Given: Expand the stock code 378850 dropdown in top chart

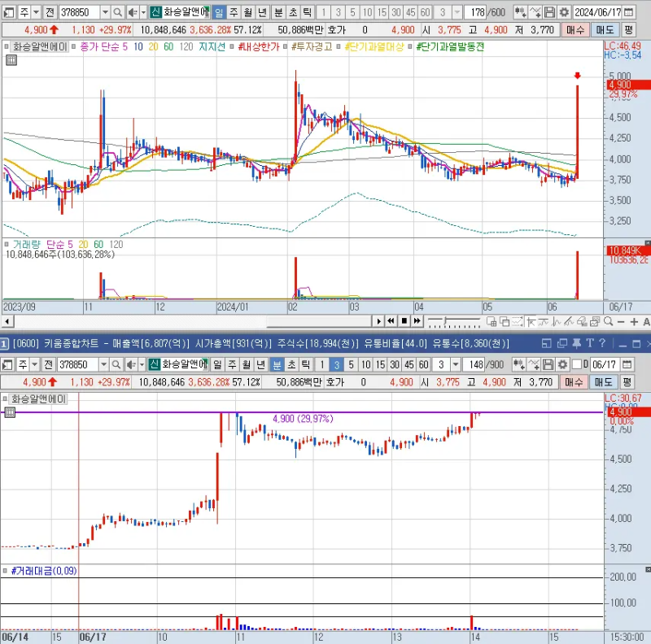Looking at the screenshot, I should click(x=106, y=12).
